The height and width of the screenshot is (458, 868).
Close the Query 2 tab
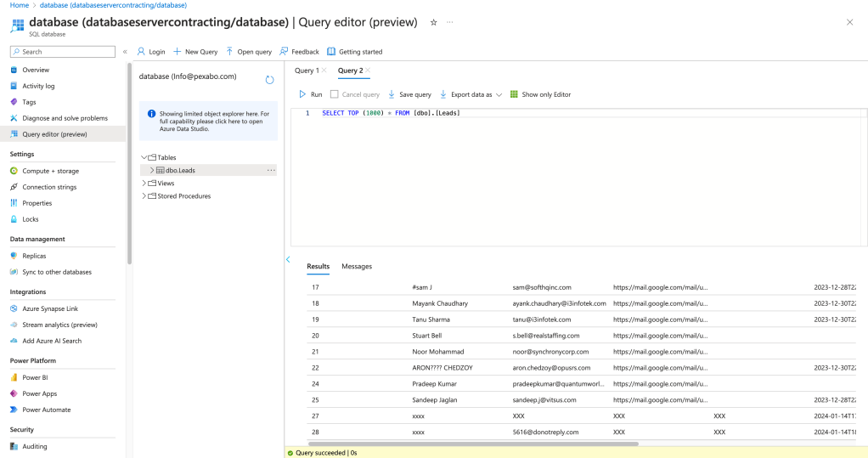[368, 71]
